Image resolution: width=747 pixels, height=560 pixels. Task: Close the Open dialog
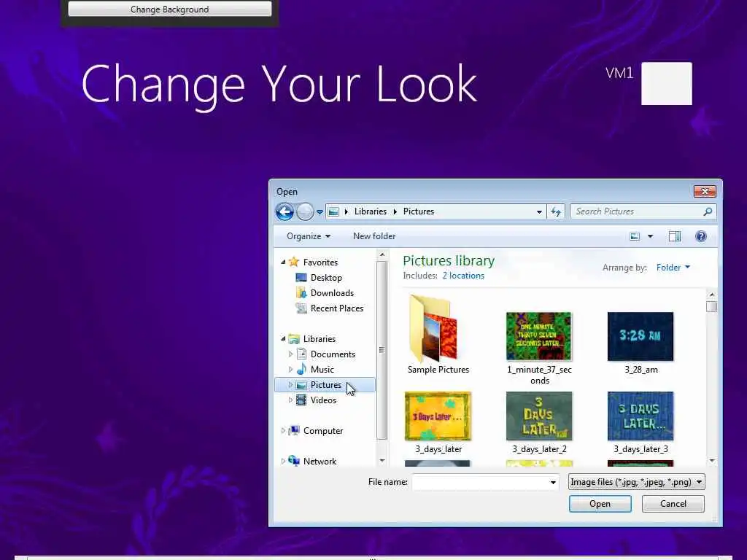tap(705, 192)
